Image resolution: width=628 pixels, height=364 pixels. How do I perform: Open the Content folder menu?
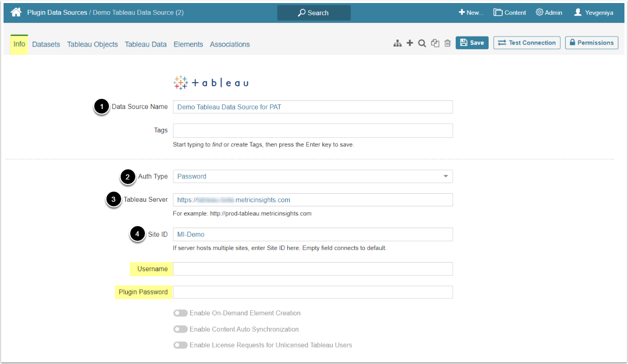click(510, 13)
